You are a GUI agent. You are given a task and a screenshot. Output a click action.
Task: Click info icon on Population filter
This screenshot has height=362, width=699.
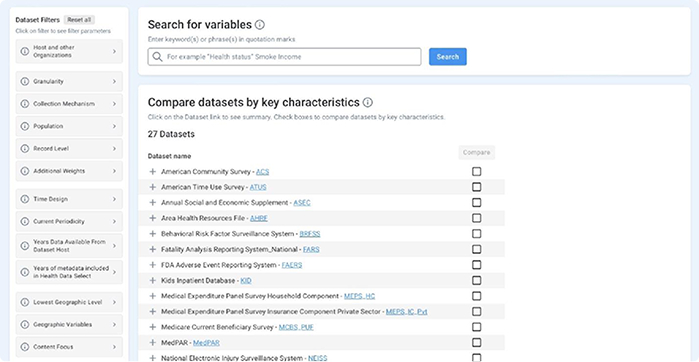[x=25, y=126]
